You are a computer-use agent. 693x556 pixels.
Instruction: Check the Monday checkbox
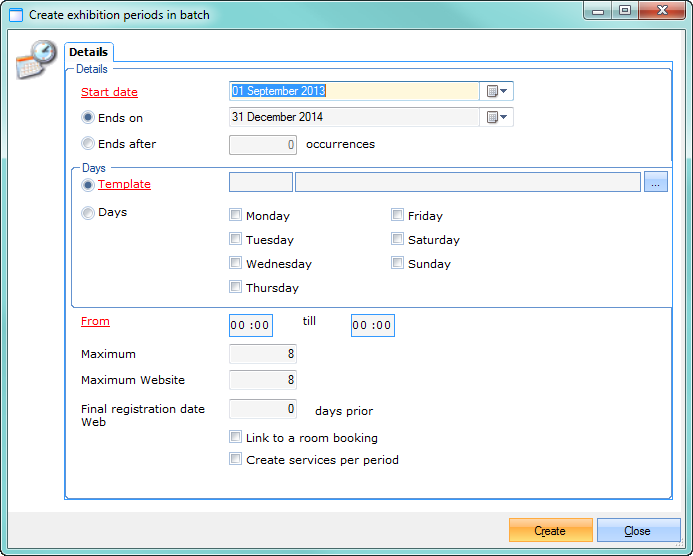pyautogui.click(x=236, y=215)
